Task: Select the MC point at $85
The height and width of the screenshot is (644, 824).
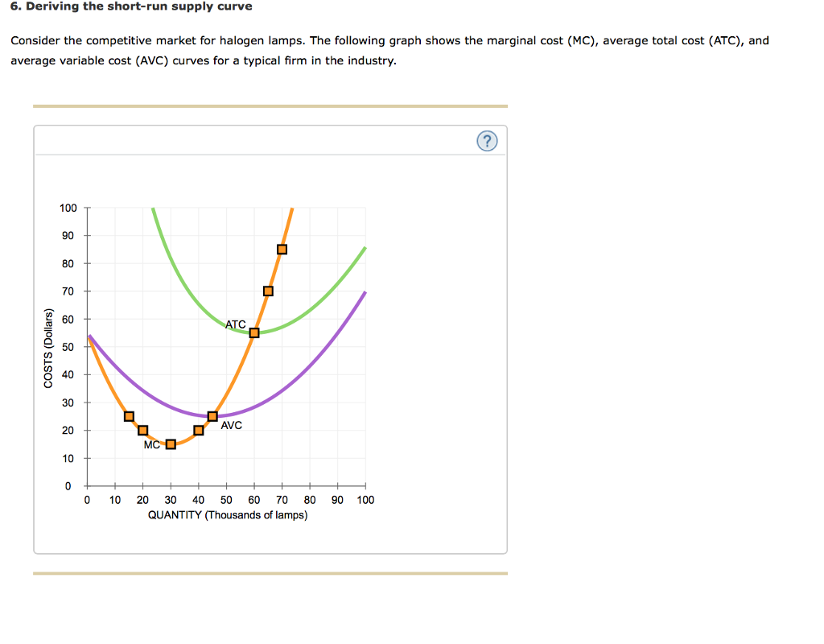Action: [x=281, y=248]
